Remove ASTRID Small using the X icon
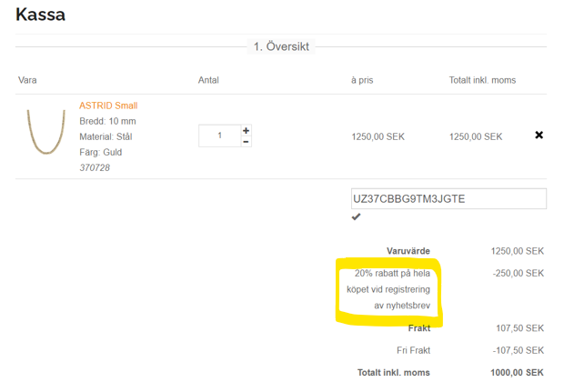Screen dimensions: 574x392 (539, 135)
